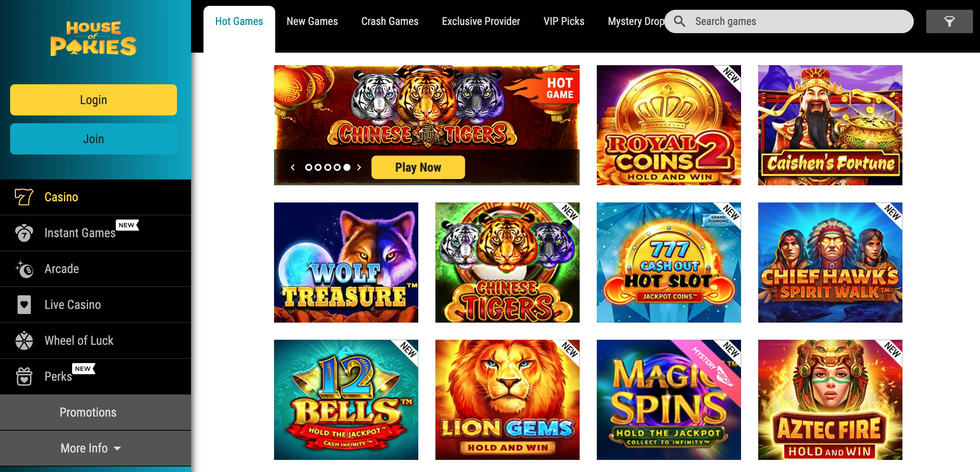Expand the More Info menu
The height and width of the screenshot is (472, 980).
(x=91, y=448)
